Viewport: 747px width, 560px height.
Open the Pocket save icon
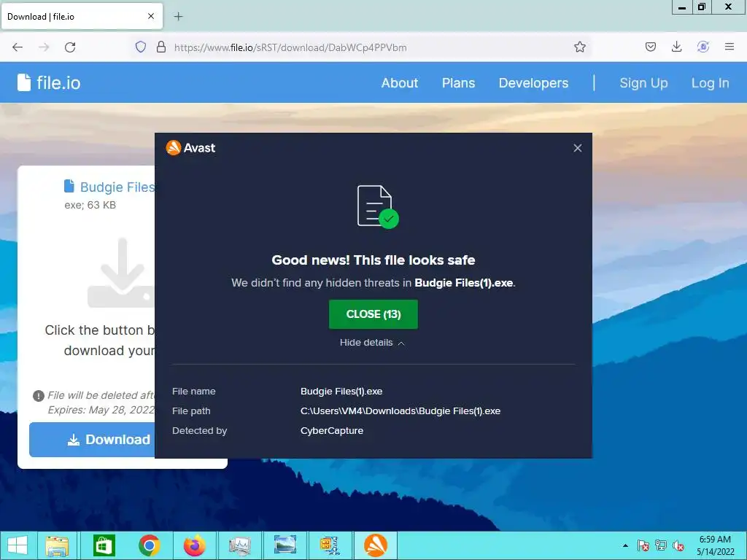(651, 47)
